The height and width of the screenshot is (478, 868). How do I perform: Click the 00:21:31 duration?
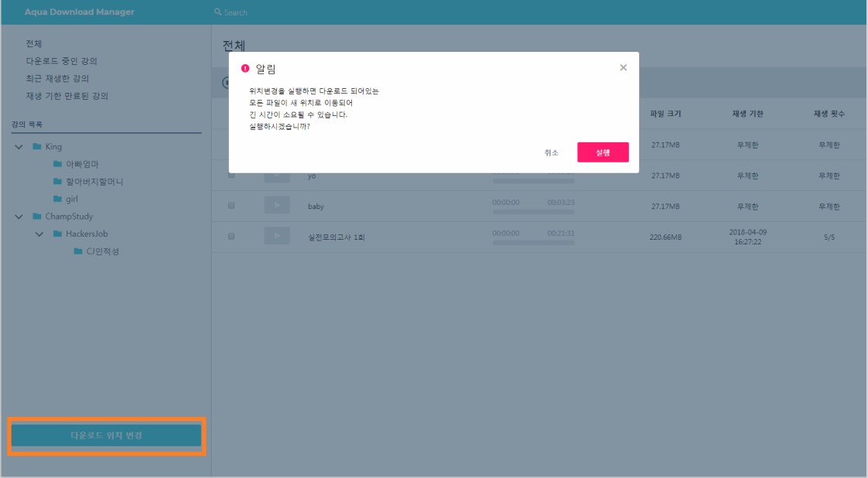(561, 234)
